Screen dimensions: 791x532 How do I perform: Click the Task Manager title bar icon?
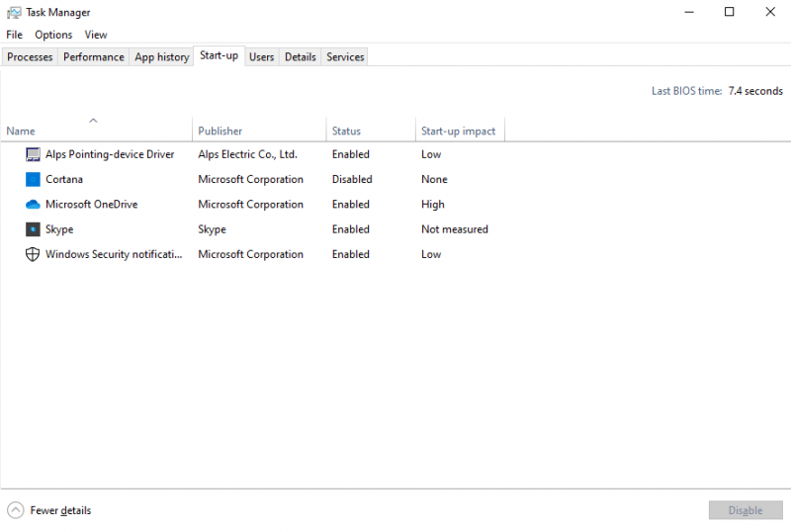(14, 13)
